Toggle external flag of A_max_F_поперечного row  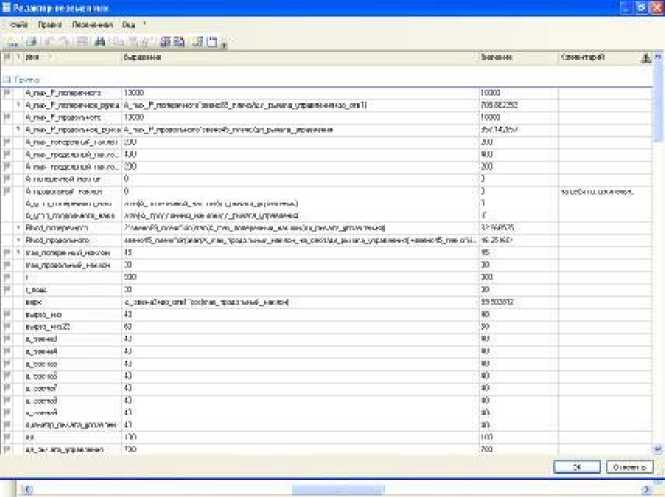point(7,92)
